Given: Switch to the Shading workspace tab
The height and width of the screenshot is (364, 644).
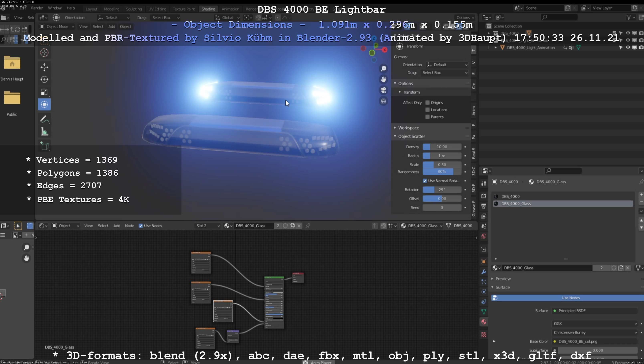Looking at the screenshot, I should [x=208, y=9].
